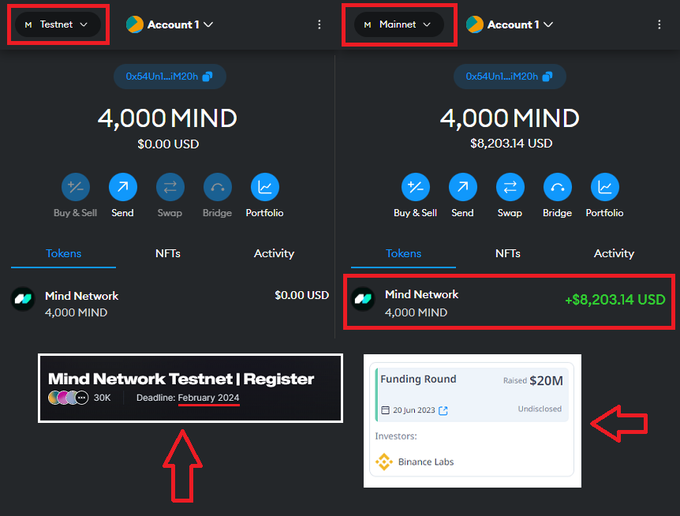Click participant avatars cluster on Register banner
The width and height of the screenshot is (680, 516).
click(x=69, y=398)
